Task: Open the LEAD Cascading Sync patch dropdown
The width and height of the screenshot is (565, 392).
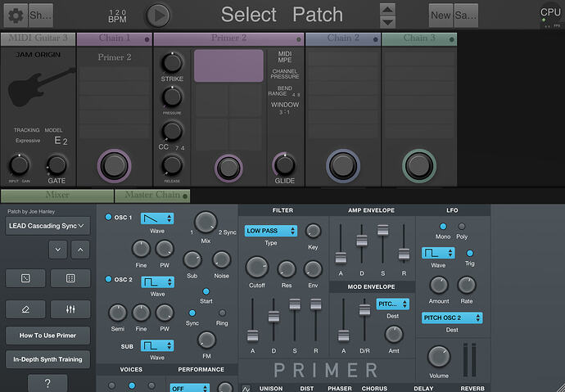Action: pos(47,226)
